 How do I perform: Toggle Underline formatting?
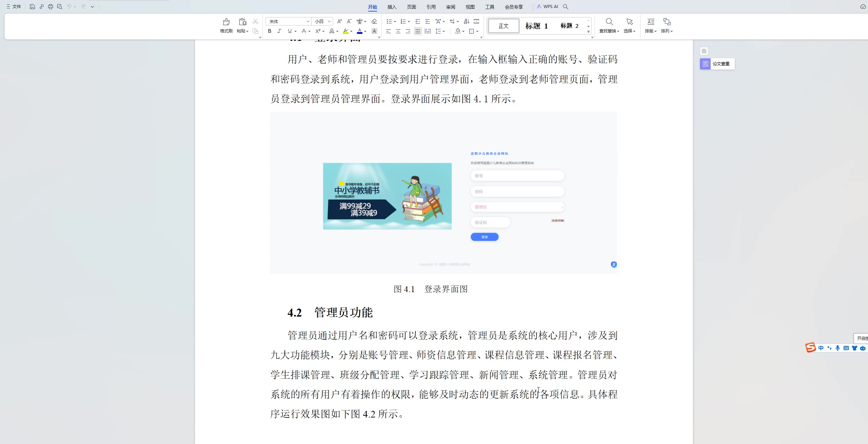click(290, 31)
